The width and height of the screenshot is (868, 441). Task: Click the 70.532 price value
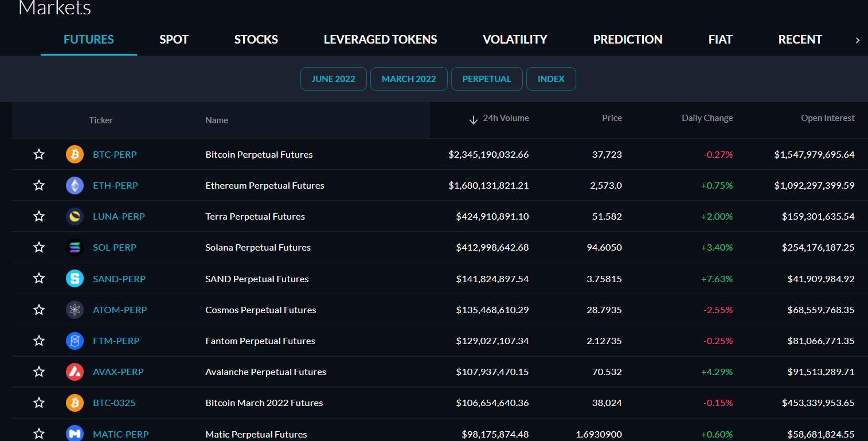pos(607,372)
